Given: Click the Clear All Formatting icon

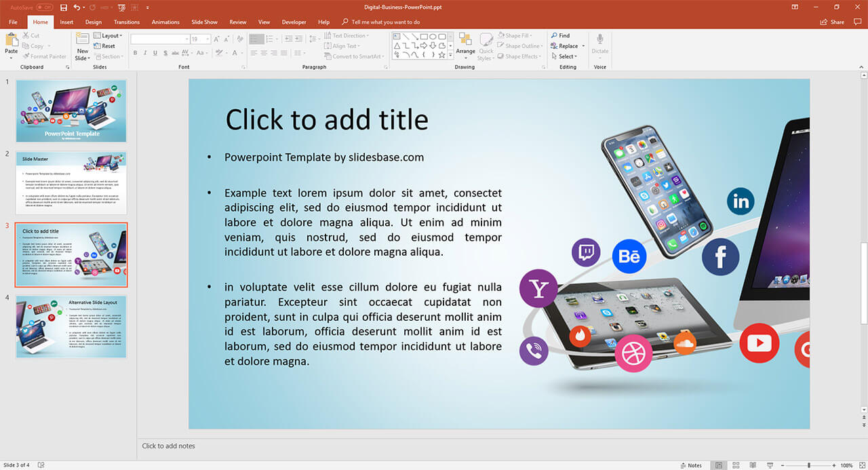Looking at the screenshot, I should 239,39.
